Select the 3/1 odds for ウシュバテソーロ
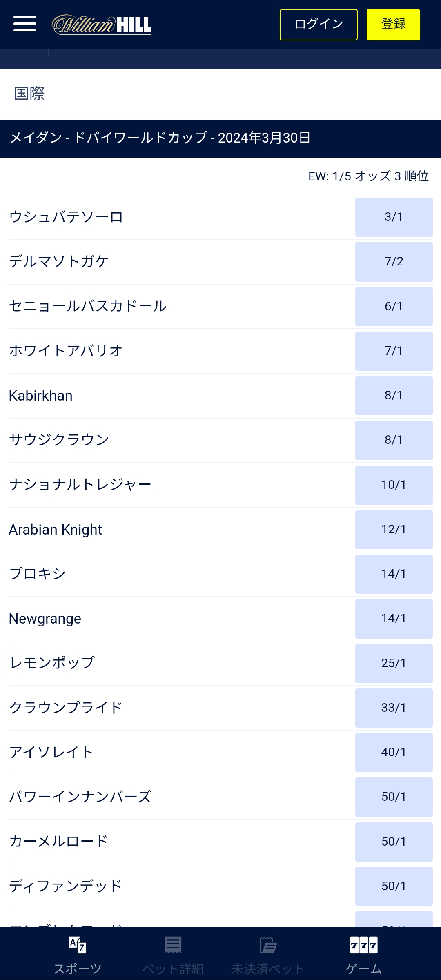This screenshot has height=980, width=441. coord(394,217)
